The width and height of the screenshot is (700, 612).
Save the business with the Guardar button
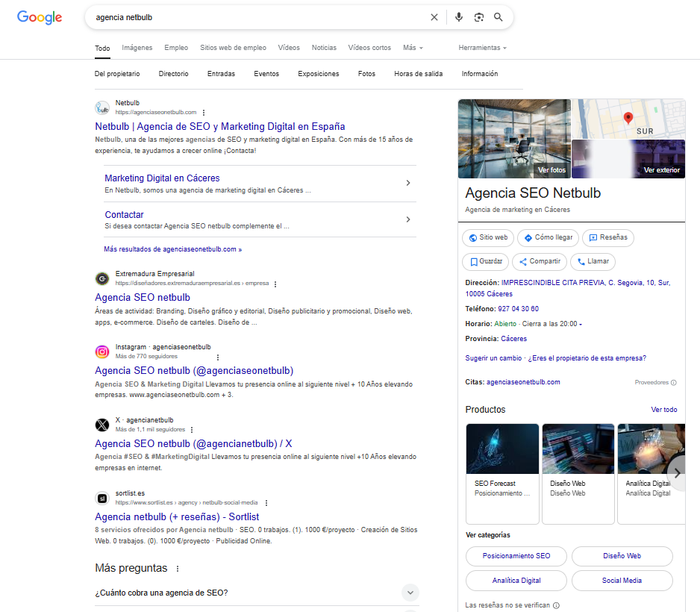pos(486,261)
